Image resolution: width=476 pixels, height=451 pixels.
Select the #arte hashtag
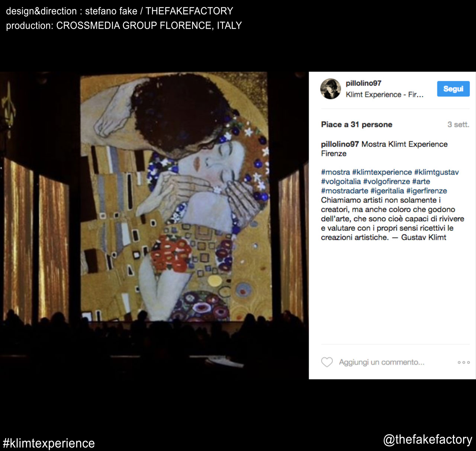point(421,182)
